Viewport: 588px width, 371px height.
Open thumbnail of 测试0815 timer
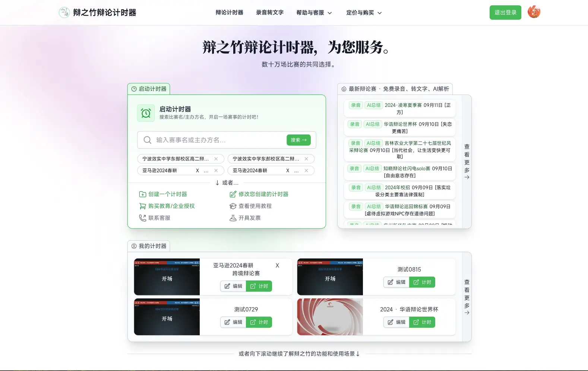point(330,277)
